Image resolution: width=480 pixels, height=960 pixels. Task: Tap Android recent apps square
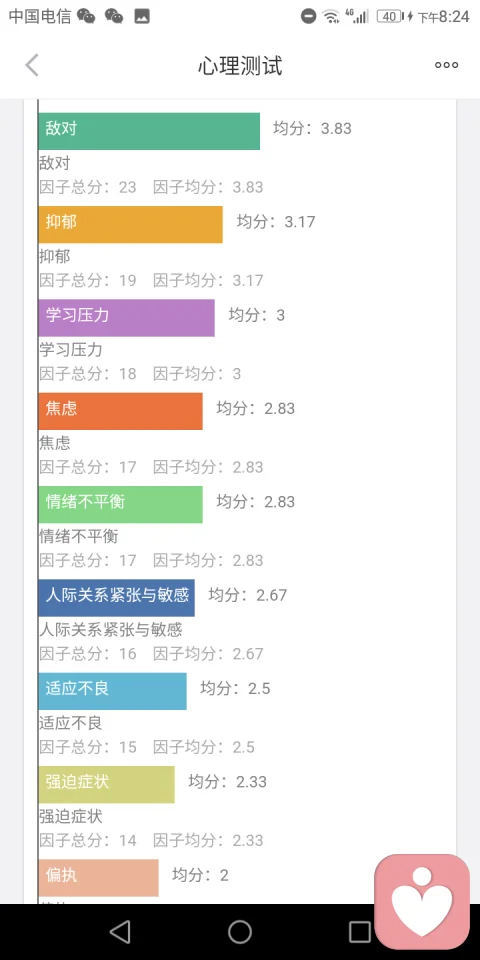pyautogui.click(x=360, y=932)
